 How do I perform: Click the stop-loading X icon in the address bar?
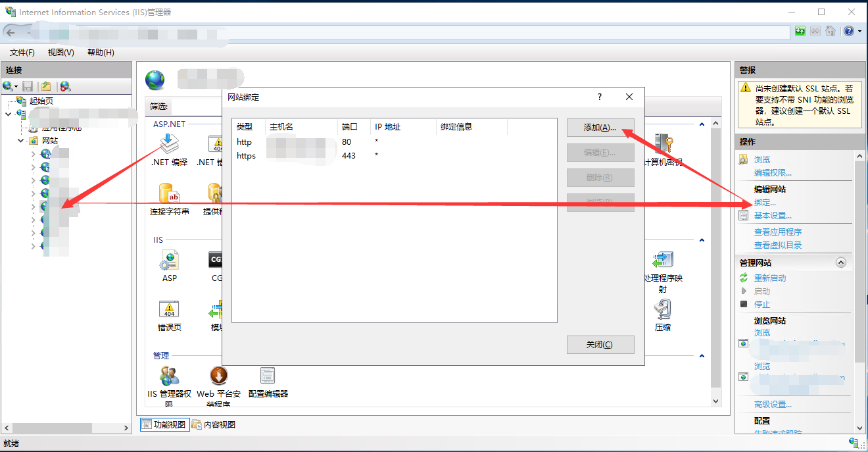coord(815,31)
